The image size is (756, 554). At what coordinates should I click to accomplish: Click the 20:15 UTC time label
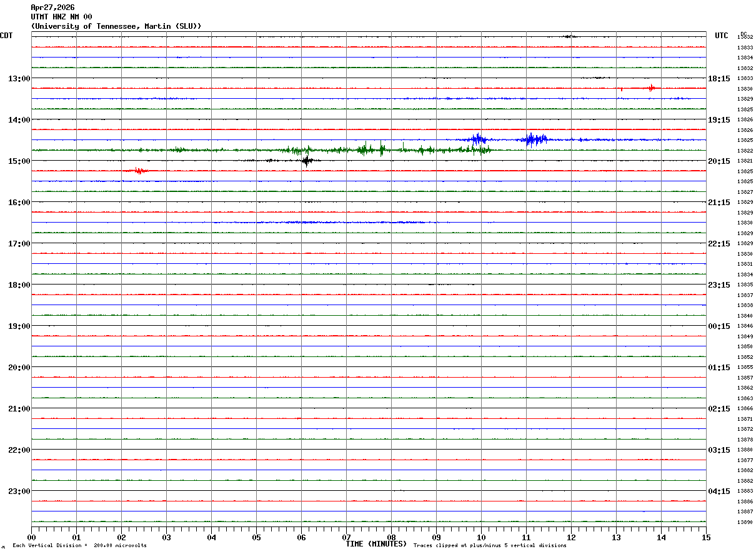point(719,161)
